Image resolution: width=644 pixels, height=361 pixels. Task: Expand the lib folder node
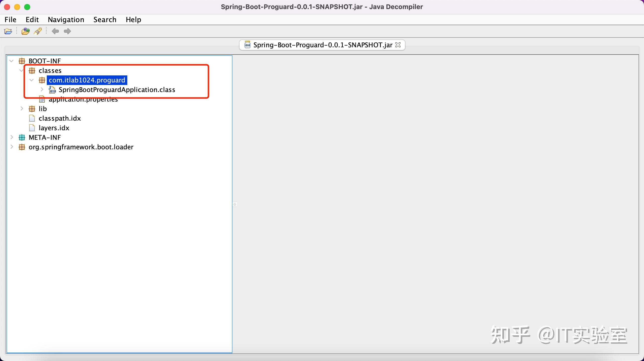tap(22, 109)
